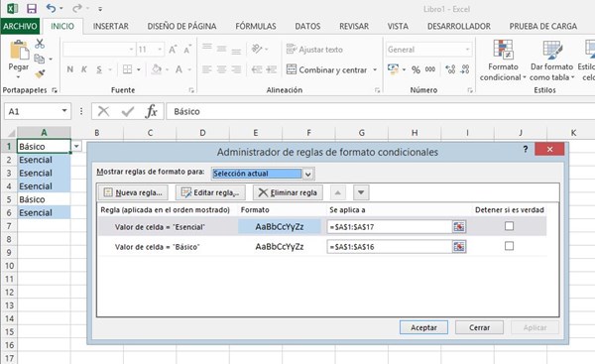The image size is (595, 364).
Task: Increase decimal places
Action: [x=450, y=69]
